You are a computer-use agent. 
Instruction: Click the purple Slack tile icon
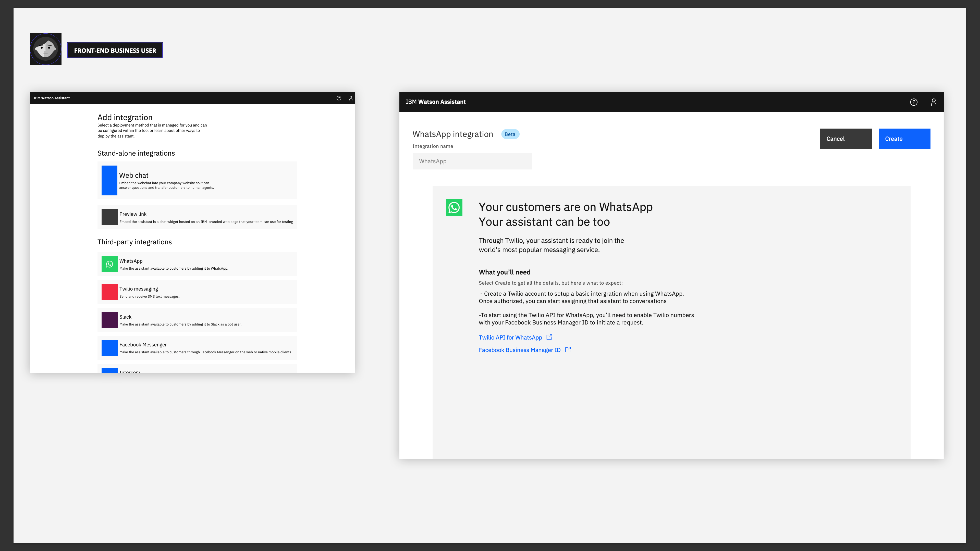109,320
